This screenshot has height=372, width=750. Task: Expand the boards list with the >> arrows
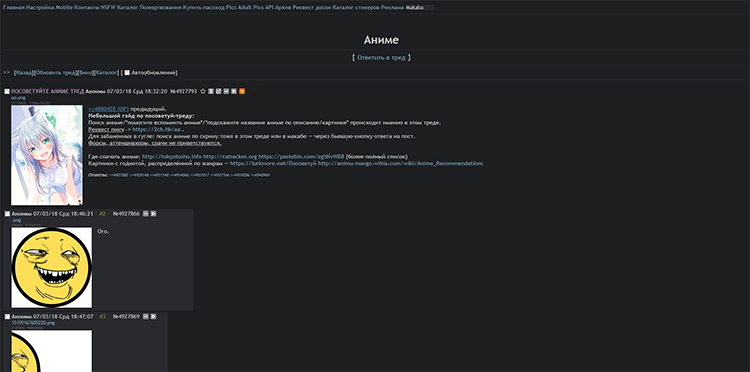pos(6,72)
